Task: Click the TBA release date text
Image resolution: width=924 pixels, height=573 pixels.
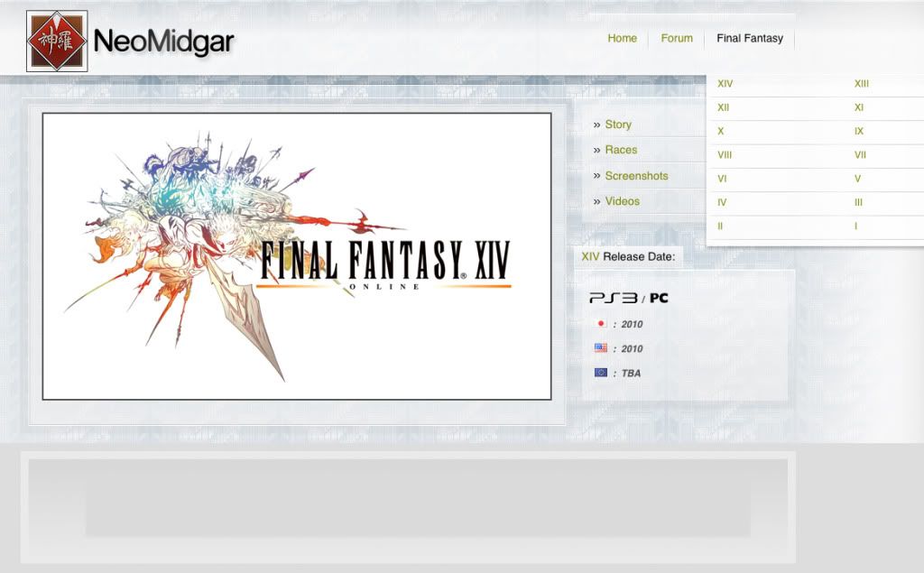Action: click(x=631, y=374)
